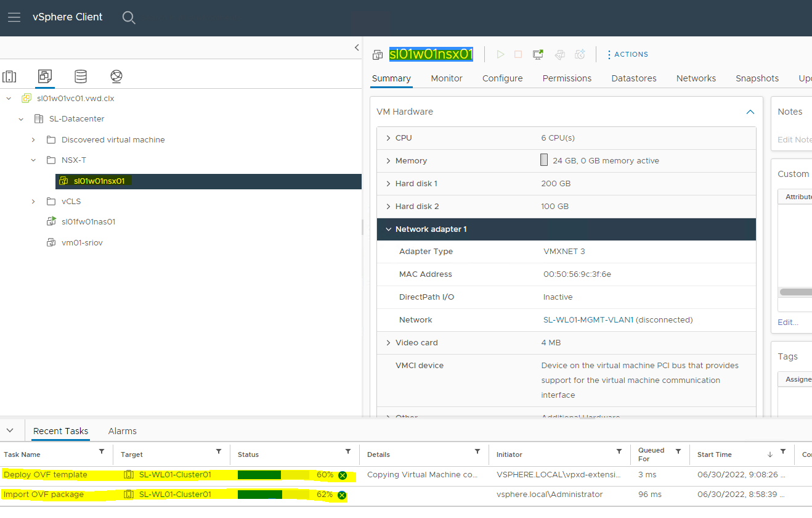Viewport: 812px width, 518px height.
Task: Expand the CPU hardware row
Action: (388, 138)
